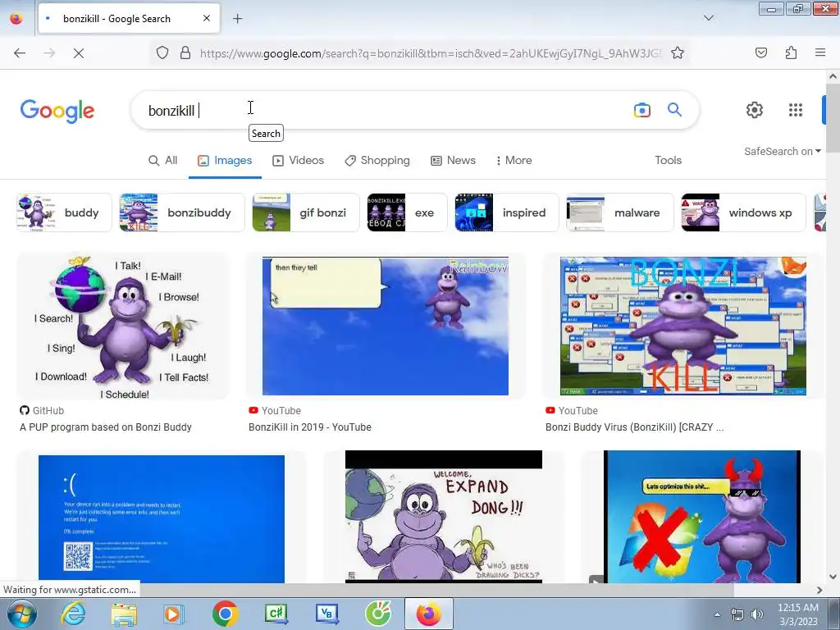Switch to News tab
The height and width of the screenshot is (630, 840).
pyautogui.click(x=453, y=160)
